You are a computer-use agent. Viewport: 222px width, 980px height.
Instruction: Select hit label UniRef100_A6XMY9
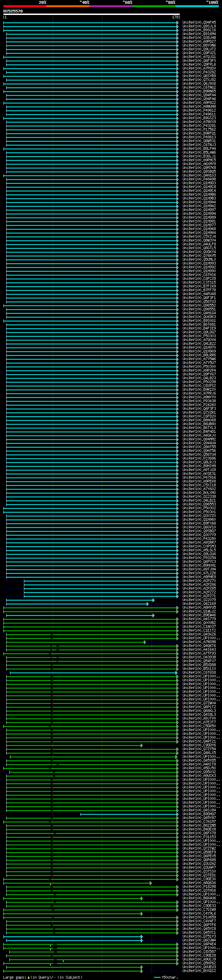click(x=199, y=164)
